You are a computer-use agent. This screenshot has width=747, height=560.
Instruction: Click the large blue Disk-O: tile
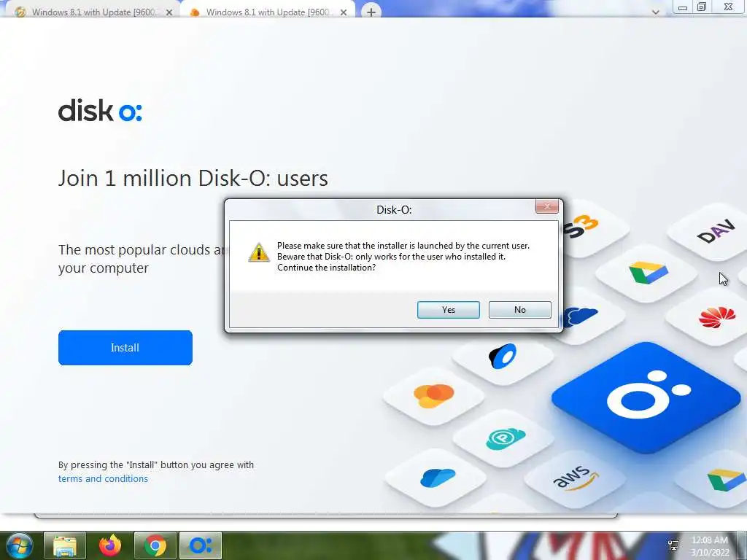coord(646,397)
